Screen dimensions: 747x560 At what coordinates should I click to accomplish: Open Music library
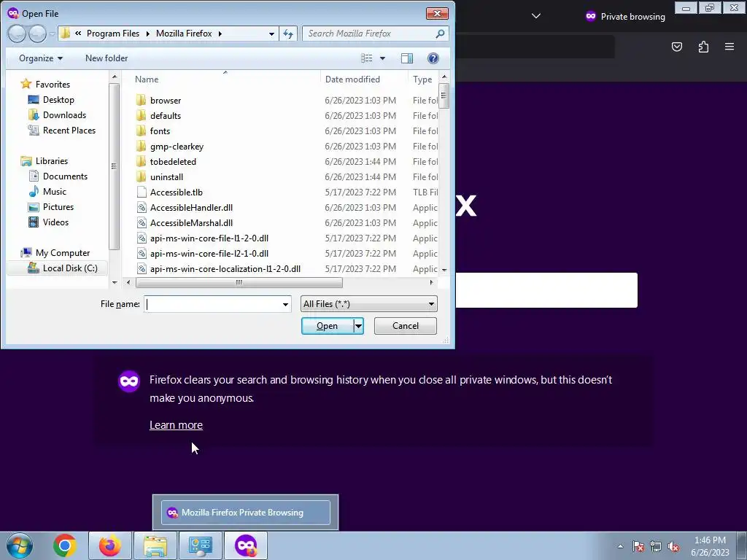click(54, 192)
